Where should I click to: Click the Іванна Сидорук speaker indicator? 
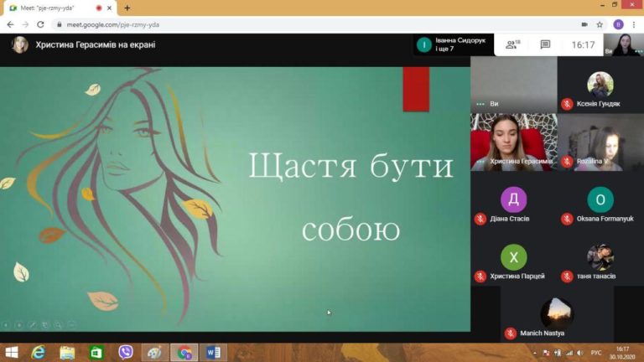pos(425,44)
